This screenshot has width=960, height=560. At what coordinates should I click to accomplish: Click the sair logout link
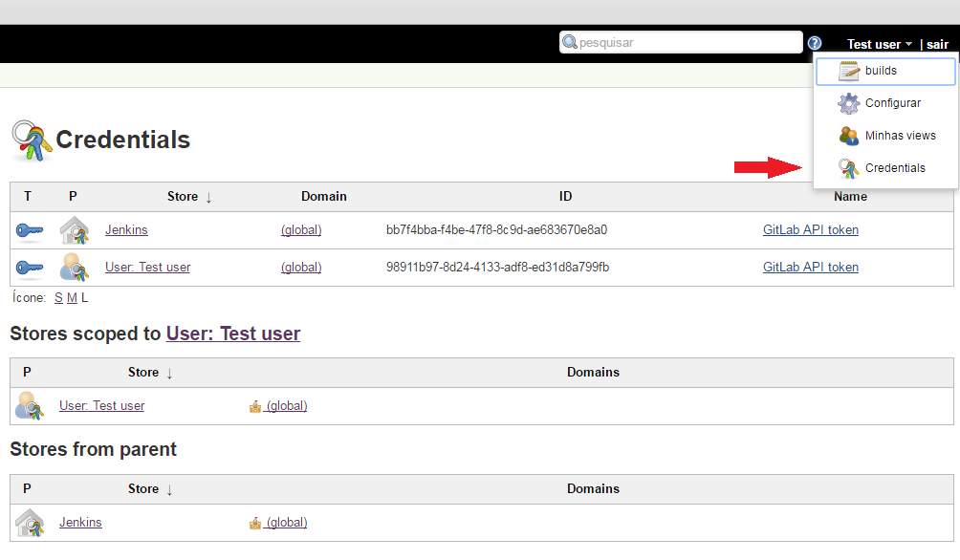937,44
